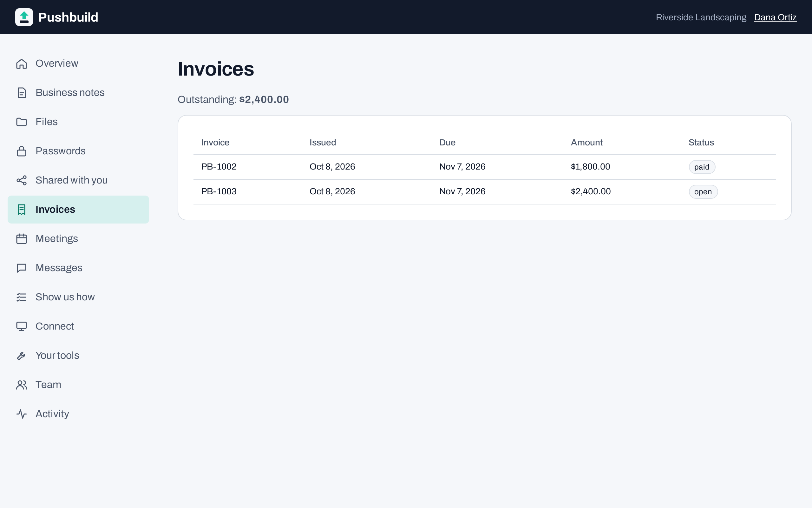812x508 pixels.
Task: Click the Overview house icon
Action: pyautogui.click(x=22, y=63)
